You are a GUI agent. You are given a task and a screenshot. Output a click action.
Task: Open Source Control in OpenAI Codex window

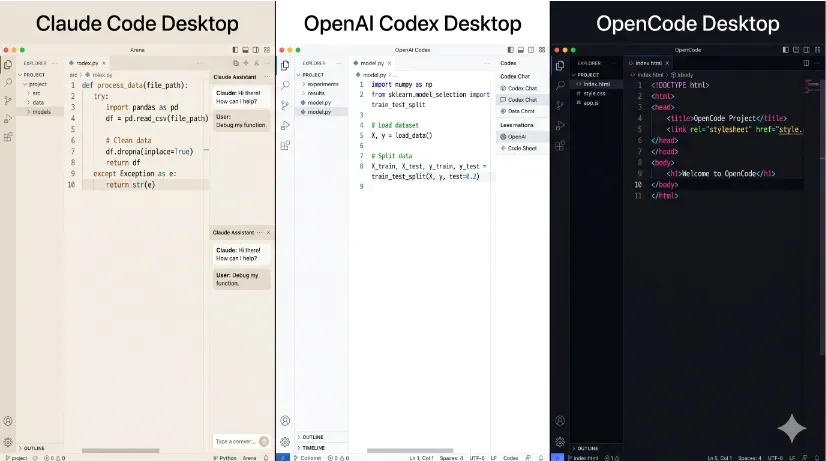point(285,105)
